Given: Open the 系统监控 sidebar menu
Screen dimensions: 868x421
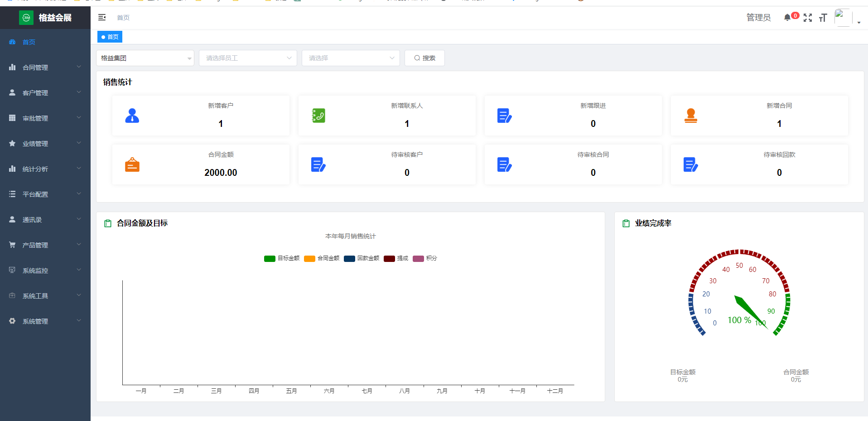Looking at the screenshot, I should [x=45, y=270].
